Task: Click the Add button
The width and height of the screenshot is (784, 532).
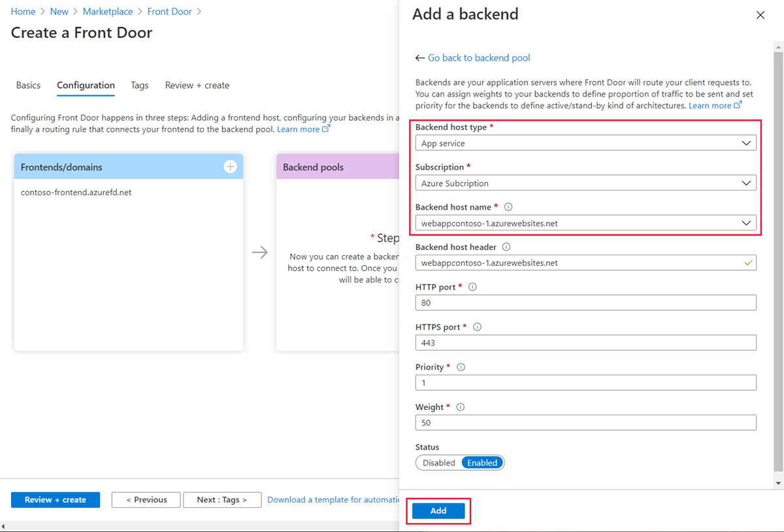Action: coord(438,510)
